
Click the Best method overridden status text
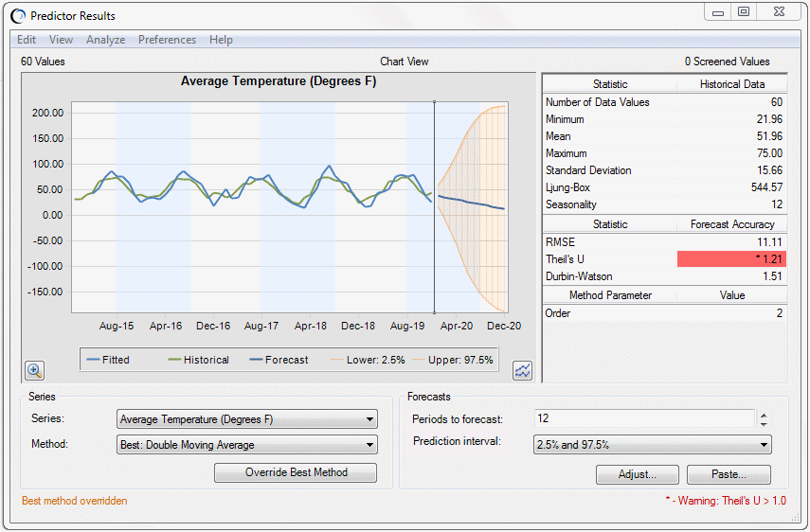coord(75,501)
